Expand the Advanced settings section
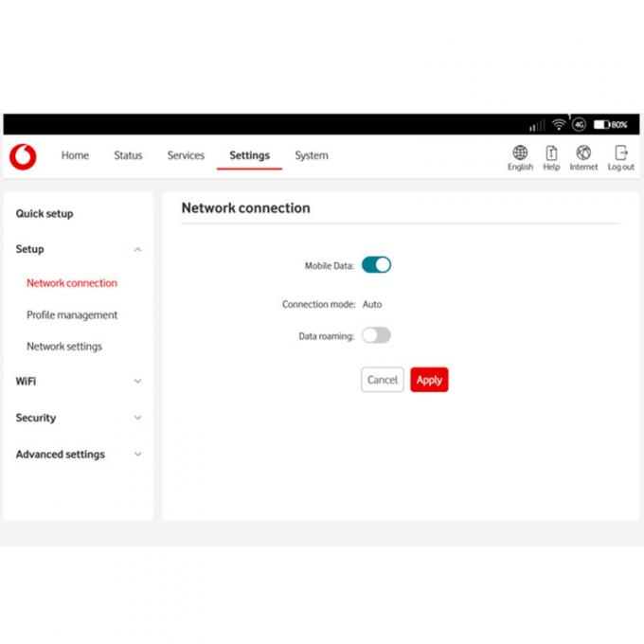644x644 pixels. coord(137,455)
